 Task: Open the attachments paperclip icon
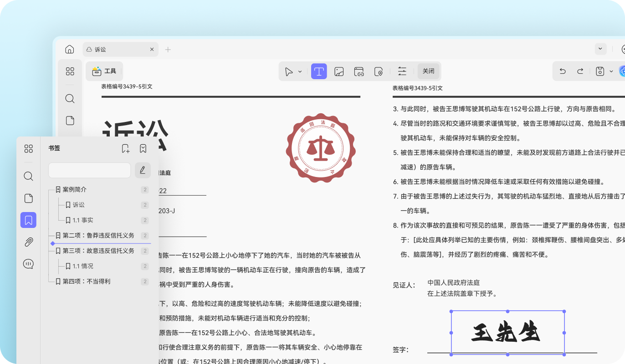click(x=28, y=242)
